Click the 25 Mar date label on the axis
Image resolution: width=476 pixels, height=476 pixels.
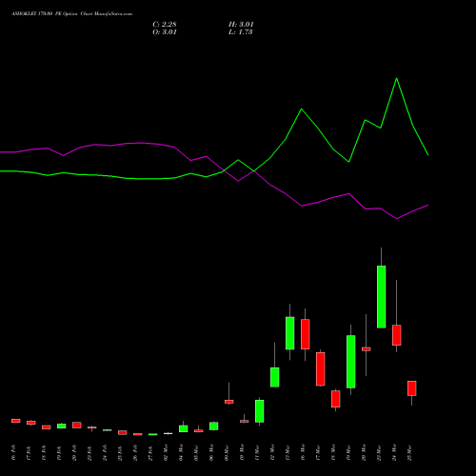click(x=409, y=452)
